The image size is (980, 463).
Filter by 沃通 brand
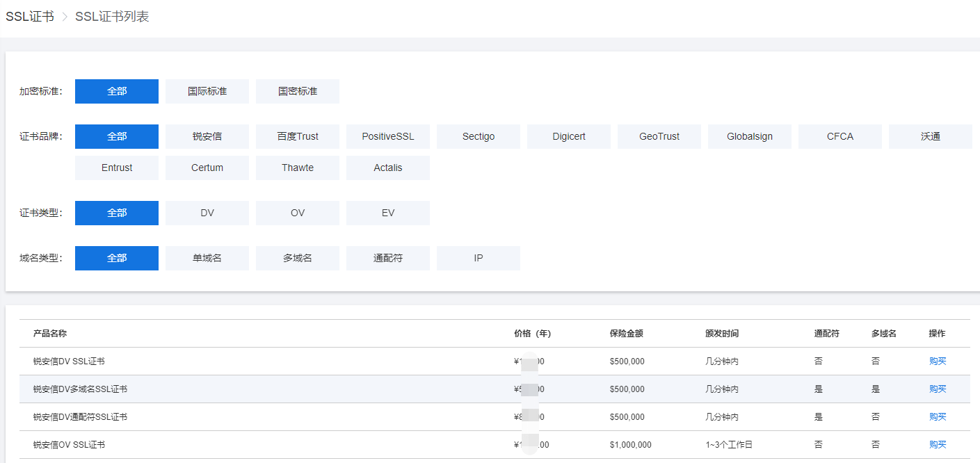tap(931, 136)
